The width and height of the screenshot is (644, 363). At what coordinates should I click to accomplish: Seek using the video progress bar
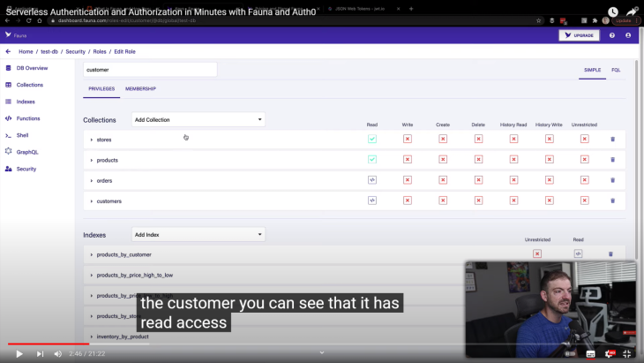tap(265, 344)
